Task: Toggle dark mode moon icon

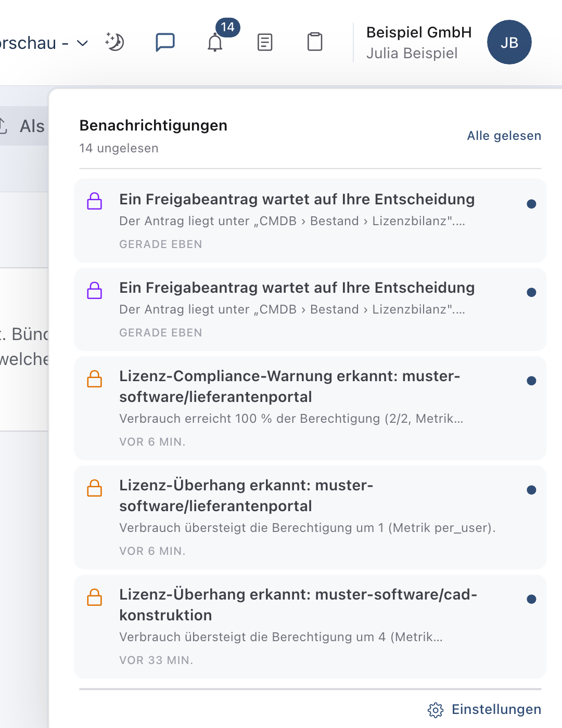Action: [x=114, y=42]
